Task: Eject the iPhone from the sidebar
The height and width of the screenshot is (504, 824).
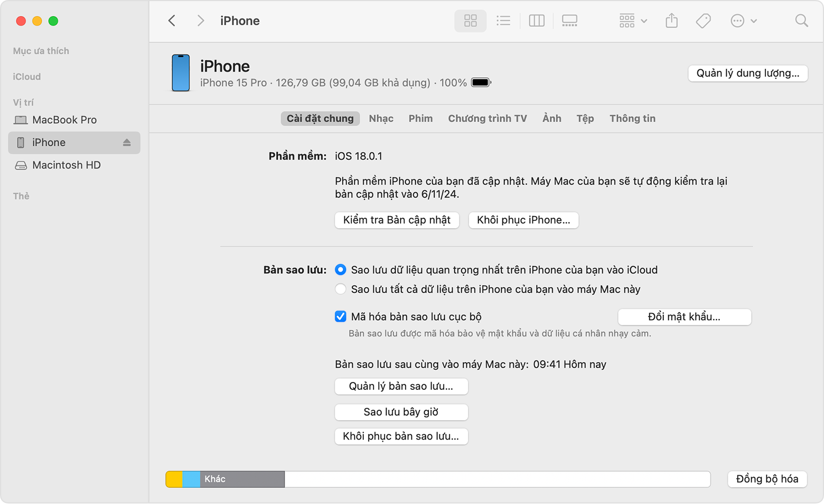Action: (x=126, y=142)
